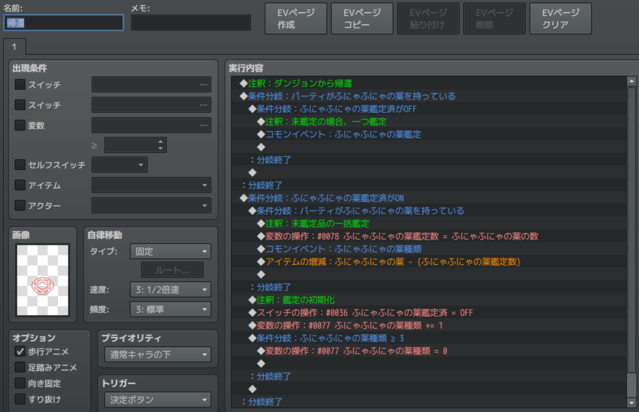Select the スイッチの操作 #0036 line
This screenshot has width=639, height=412.
[x=429, y=313]
